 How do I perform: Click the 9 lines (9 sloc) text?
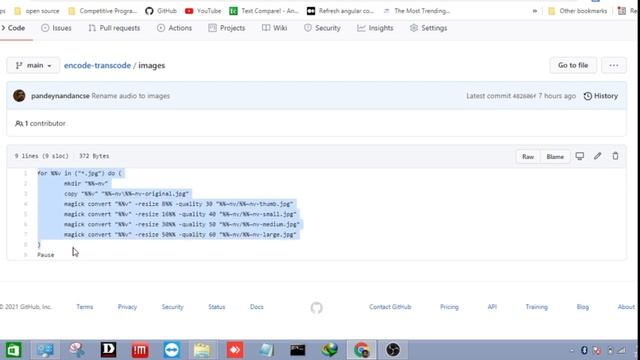[42, 156]
